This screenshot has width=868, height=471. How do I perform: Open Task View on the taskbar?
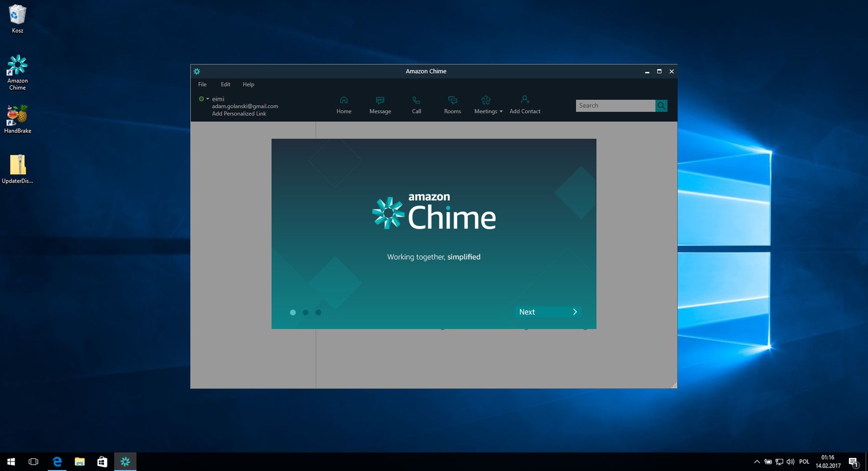33,461
